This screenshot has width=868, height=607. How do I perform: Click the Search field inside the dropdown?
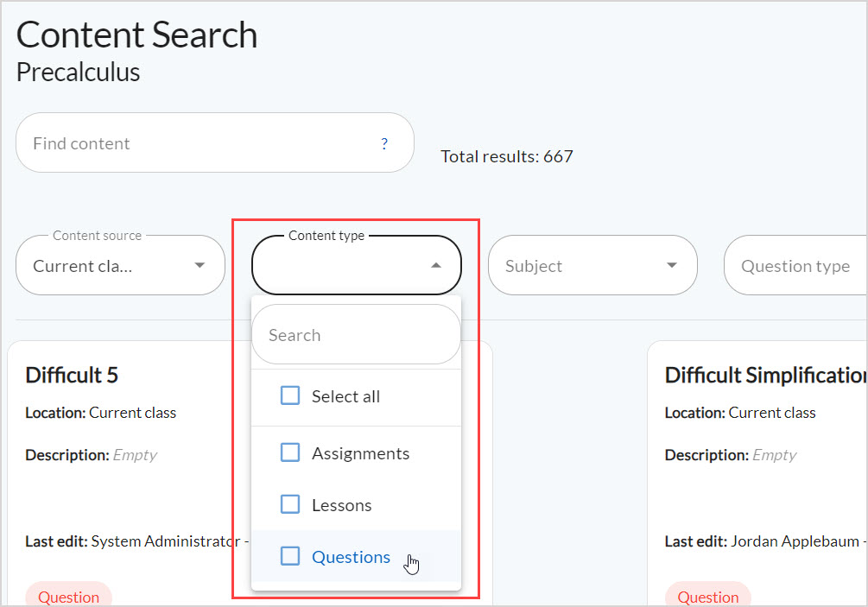click(x=345, y=334)
